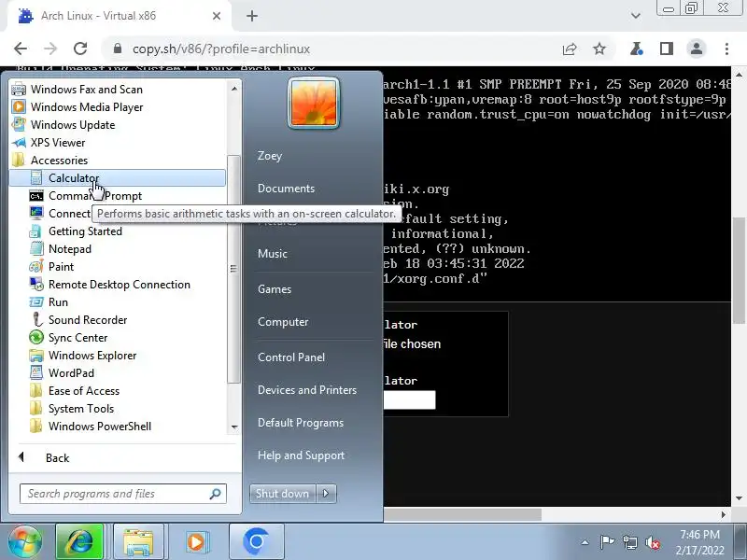The image size is (747, 560).
Task: Open Music library link
Action: tap(273, 253)
